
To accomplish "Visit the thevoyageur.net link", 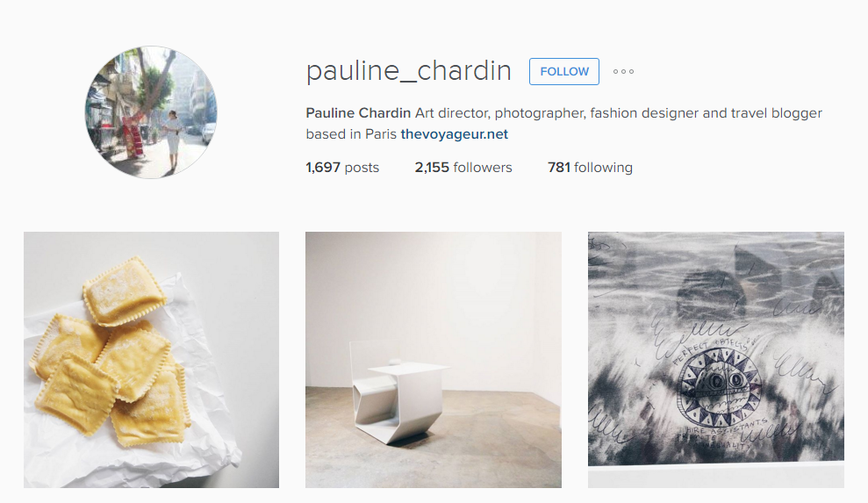I will [x=454, y=134].
